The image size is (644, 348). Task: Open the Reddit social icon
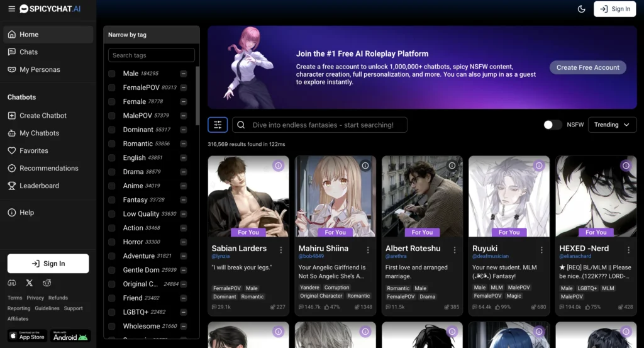point(47,283)
